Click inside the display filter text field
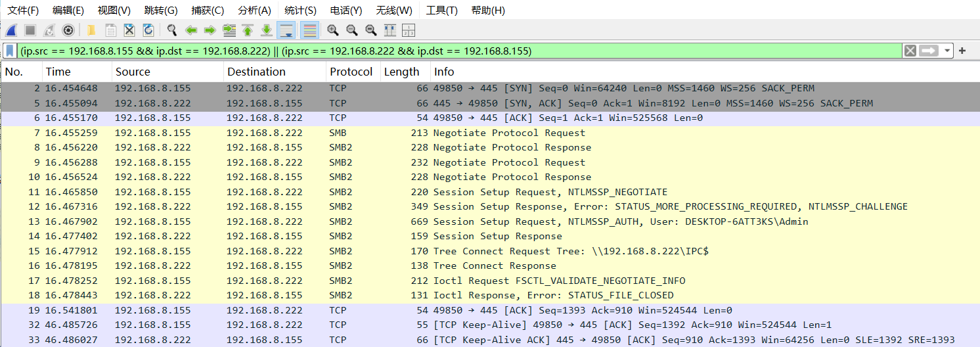 pyautogui.click(x=460, y=51)
